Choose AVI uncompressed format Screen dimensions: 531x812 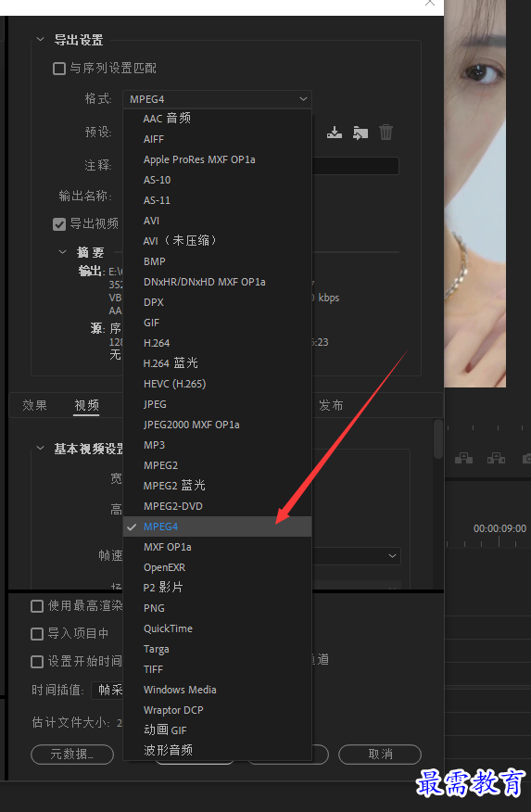217,241
